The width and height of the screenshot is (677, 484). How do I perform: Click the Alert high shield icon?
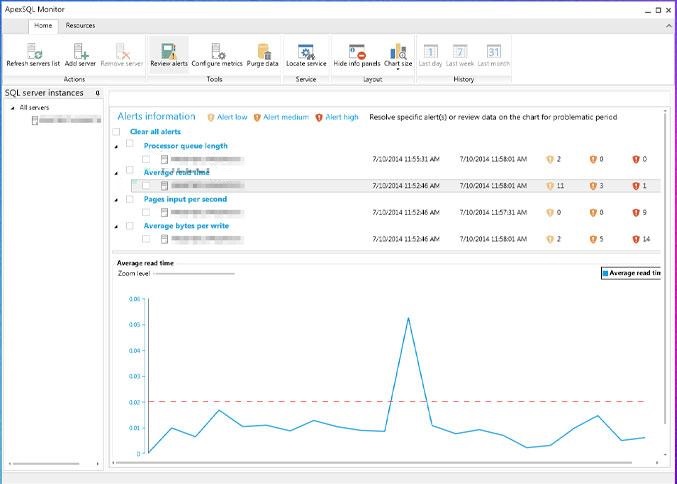click(x=319, y=117)
